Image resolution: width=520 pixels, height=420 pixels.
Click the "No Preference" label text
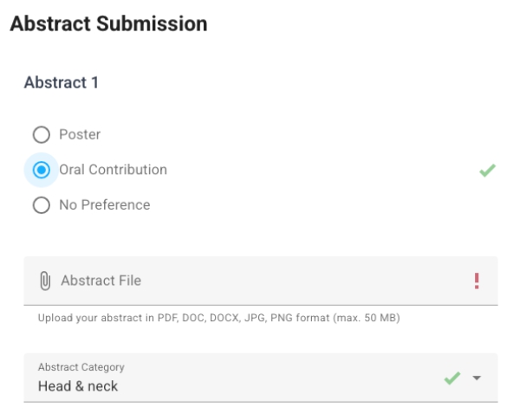tap(104, 205)
